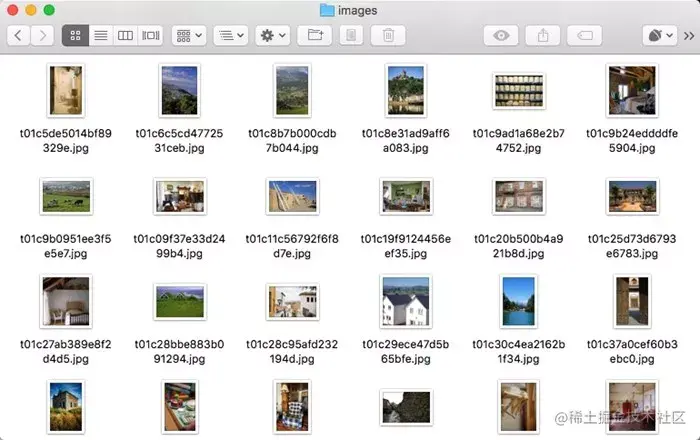Click the Quick Look eye icon
700x440 pixels.
coord(501,35)
